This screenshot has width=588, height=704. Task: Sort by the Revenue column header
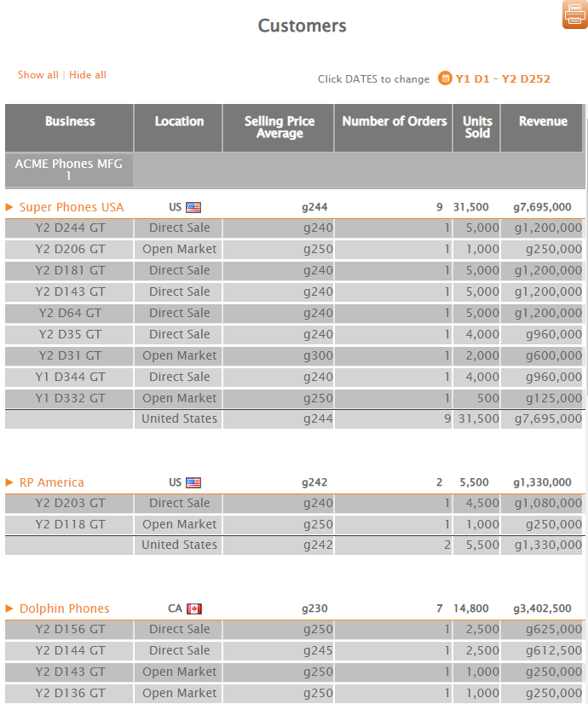[543, 122]
